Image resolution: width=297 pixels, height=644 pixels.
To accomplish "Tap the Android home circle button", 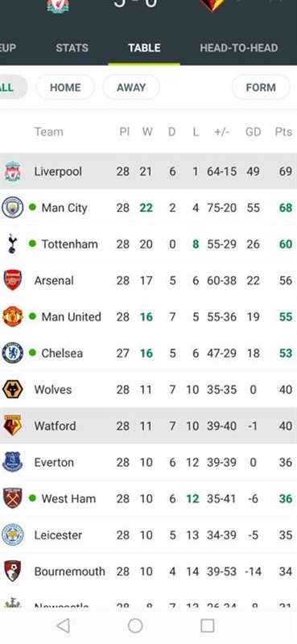I will 135,626.
